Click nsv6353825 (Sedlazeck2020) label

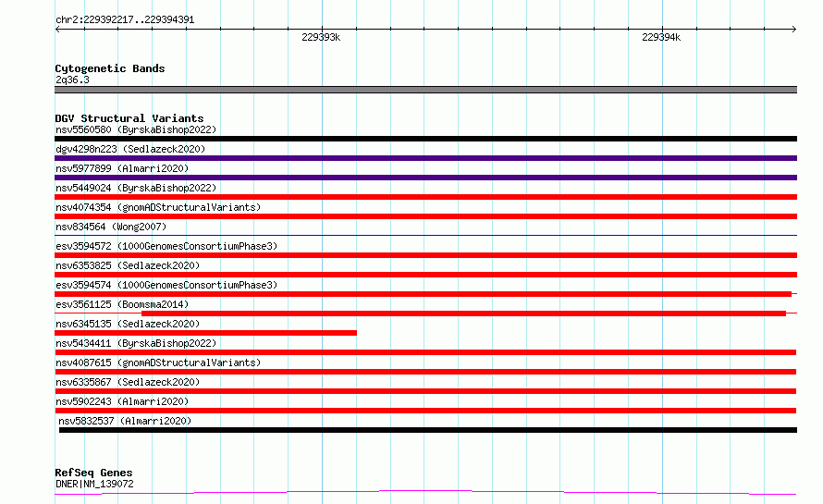pos(128,265)
